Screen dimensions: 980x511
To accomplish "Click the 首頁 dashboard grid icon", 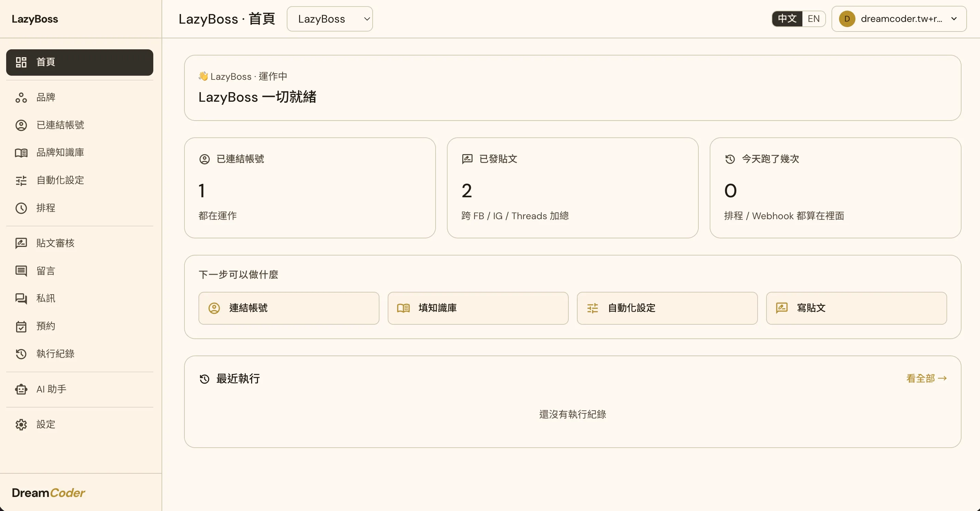I will click(21, 62).
